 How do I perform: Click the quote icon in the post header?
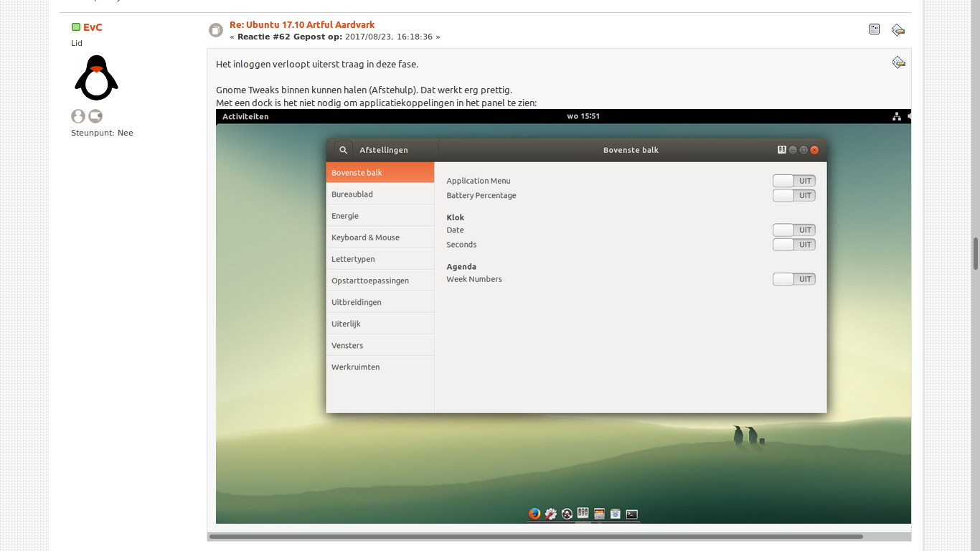897,29
